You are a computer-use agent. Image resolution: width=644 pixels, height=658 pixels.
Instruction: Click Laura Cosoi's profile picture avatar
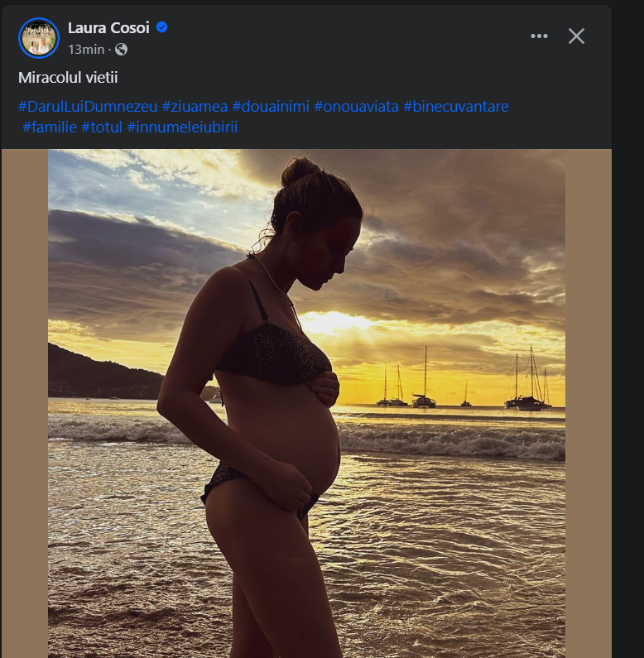(x=39, y=38)
